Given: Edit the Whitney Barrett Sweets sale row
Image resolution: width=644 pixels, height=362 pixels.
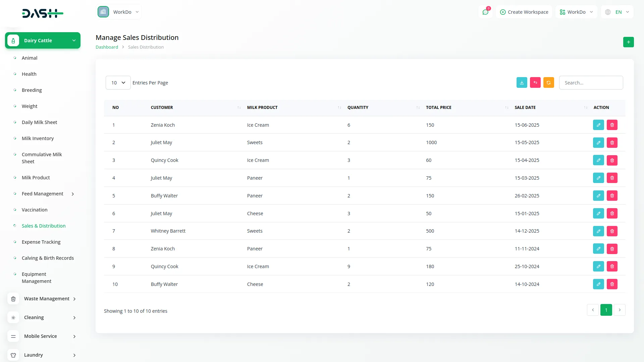Looking at the screenshot, I should click(x=598, y=231).
